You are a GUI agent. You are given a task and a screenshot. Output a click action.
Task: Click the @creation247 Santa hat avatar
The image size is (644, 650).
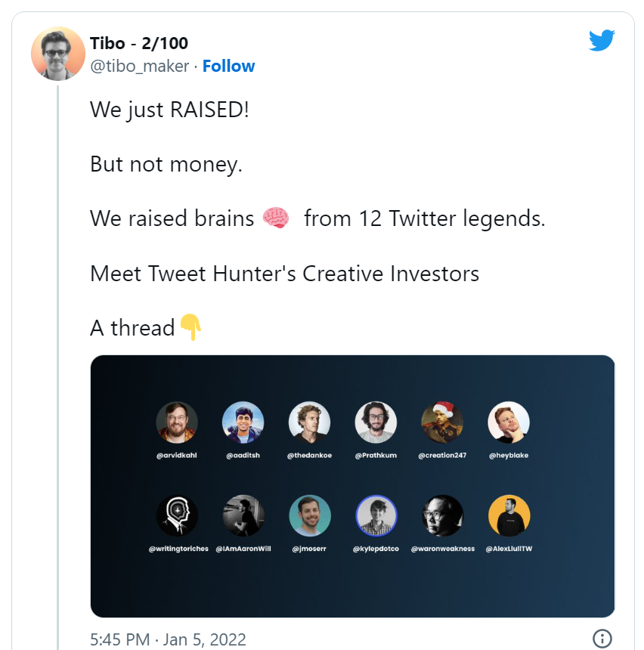coord(442,422)
